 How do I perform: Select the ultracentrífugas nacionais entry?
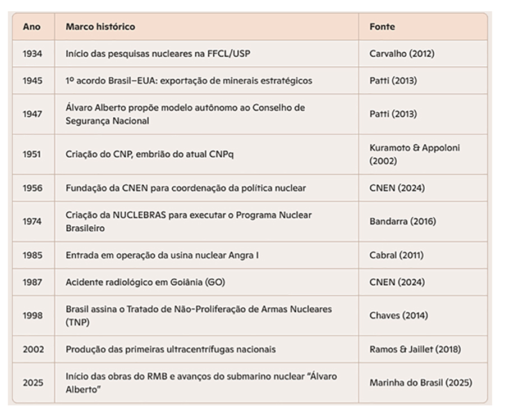pyautogui.click(x=171, y=349)
